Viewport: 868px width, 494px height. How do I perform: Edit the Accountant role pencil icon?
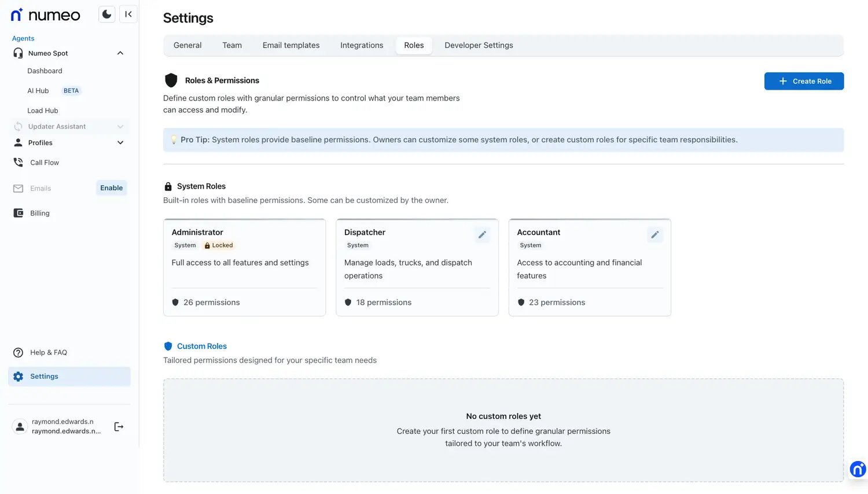(654, 235)
